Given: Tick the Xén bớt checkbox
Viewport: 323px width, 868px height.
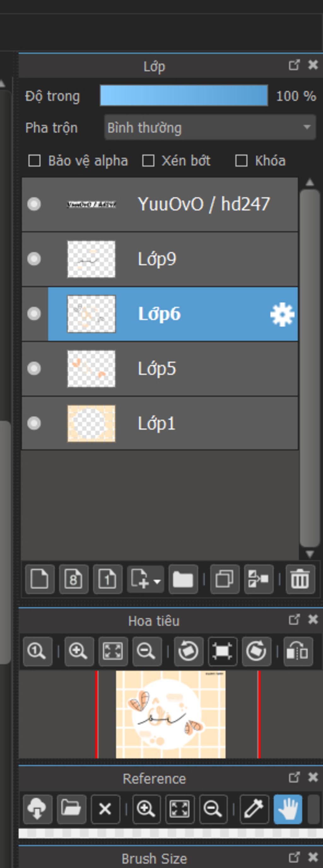Looking at the screenshot, I should pos(148,161).
